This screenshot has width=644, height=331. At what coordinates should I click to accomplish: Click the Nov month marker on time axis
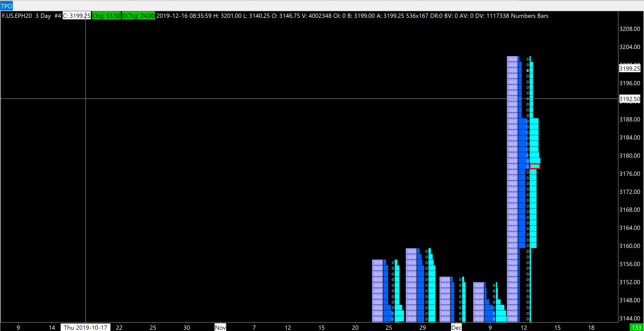point(220,327)
